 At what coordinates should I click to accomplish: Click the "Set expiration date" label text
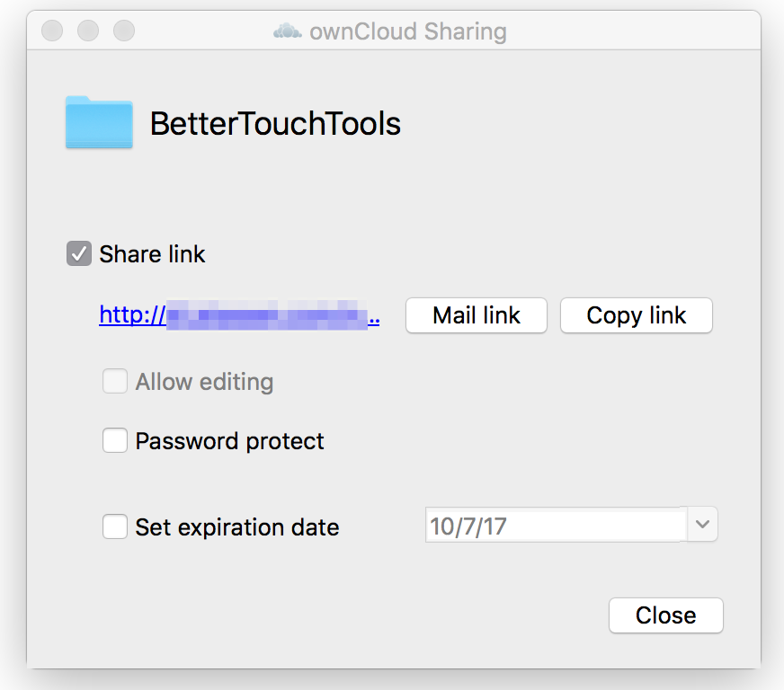237,527
